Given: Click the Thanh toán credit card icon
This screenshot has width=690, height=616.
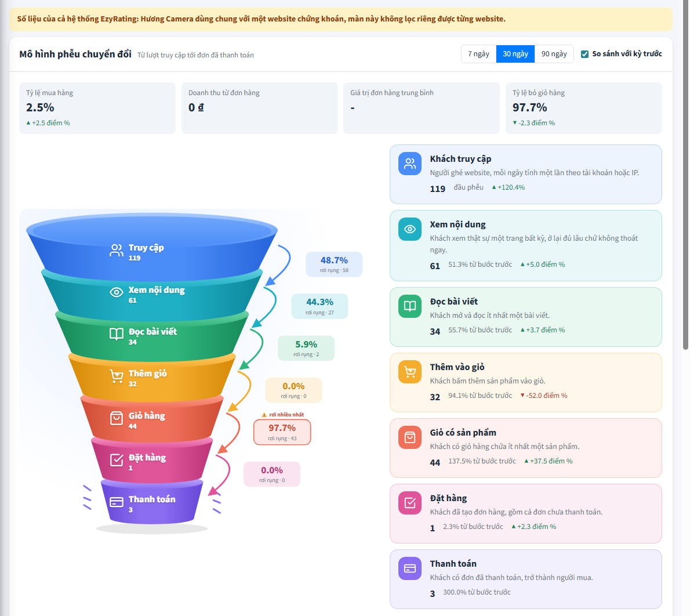Looking at the screenshot, I should (x=410, y=568).
